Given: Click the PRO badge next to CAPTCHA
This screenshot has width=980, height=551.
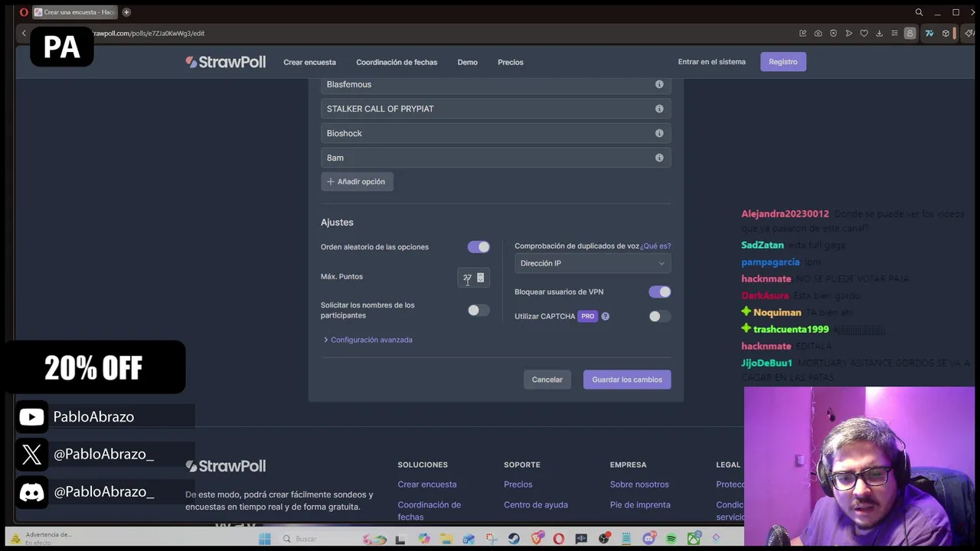Looking at the screenshot, I should pyautogui.click(x=587, y=316).
